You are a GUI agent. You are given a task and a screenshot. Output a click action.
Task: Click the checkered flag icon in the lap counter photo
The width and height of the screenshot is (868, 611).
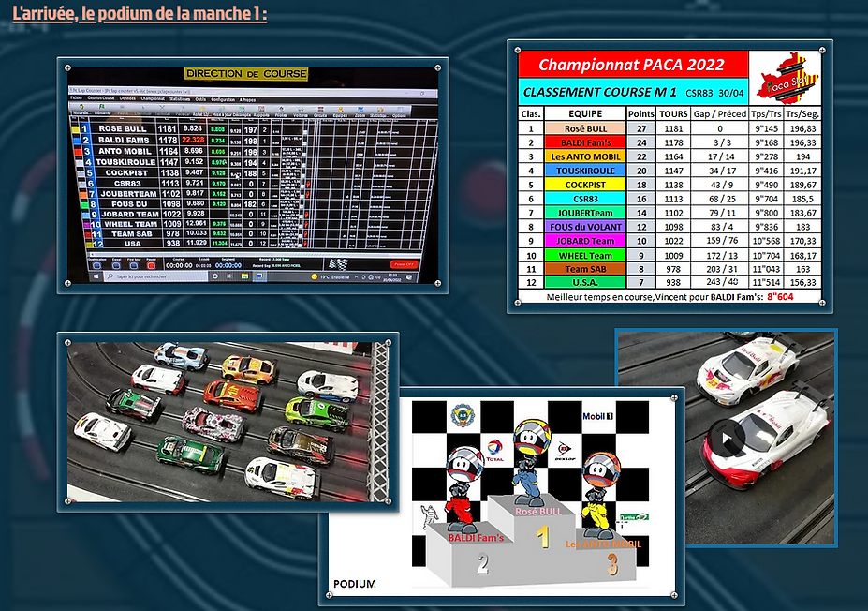pos(338,263)
